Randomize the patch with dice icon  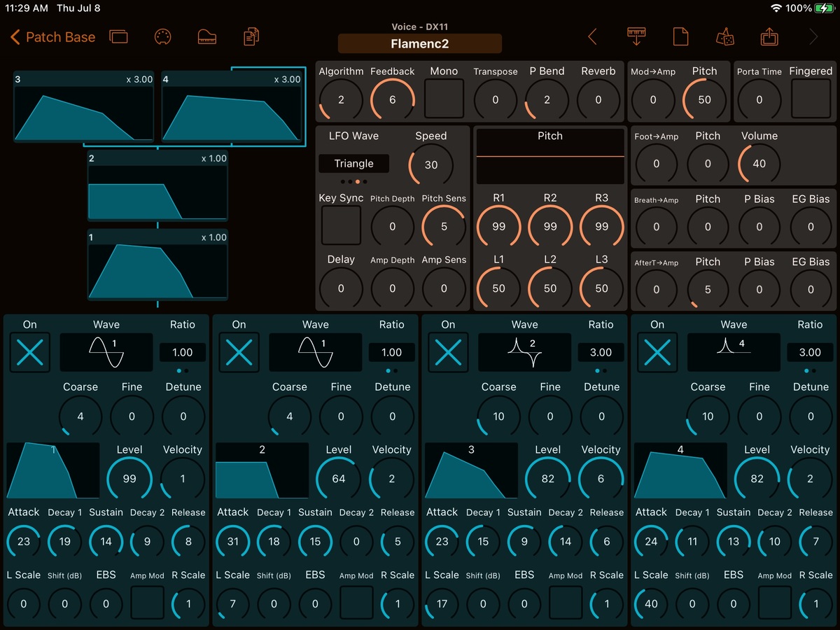725,36
